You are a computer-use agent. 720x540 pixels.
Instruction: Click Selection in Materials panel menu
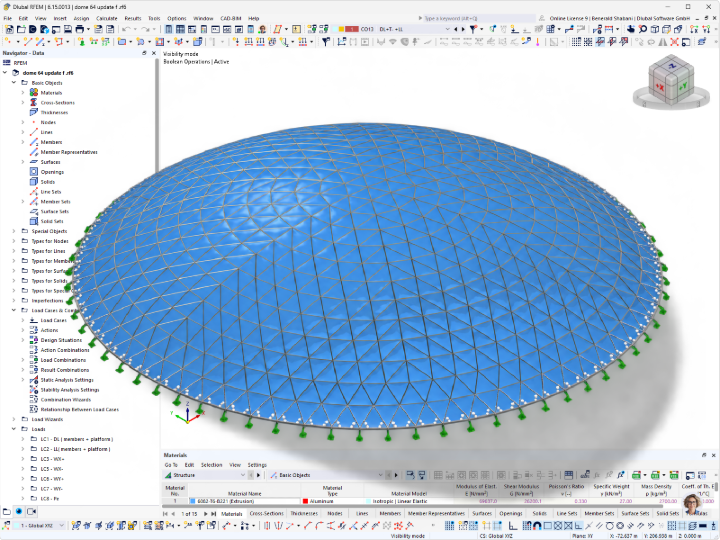pos(211,465)
